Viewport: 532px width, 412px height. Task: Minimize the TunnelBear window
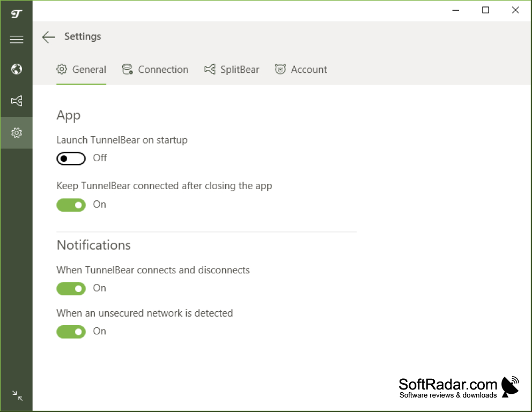click(x=456, y=10)
